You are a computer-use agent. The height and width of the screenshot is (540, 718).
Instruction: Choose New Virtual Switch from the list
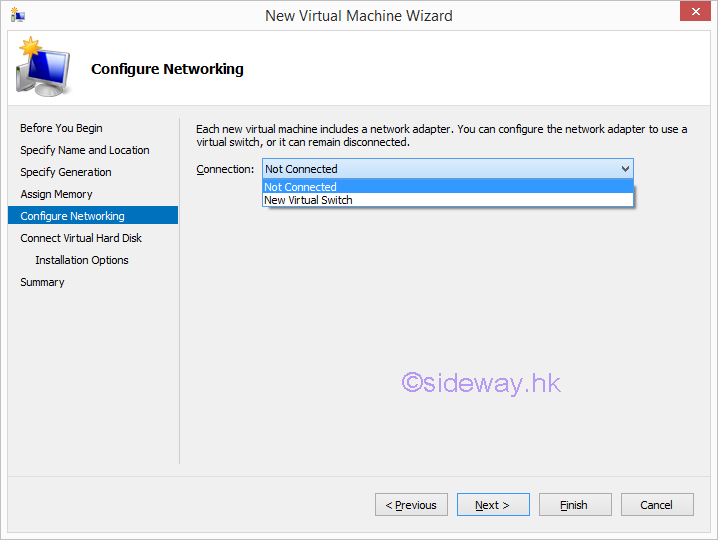coord(308,200)
